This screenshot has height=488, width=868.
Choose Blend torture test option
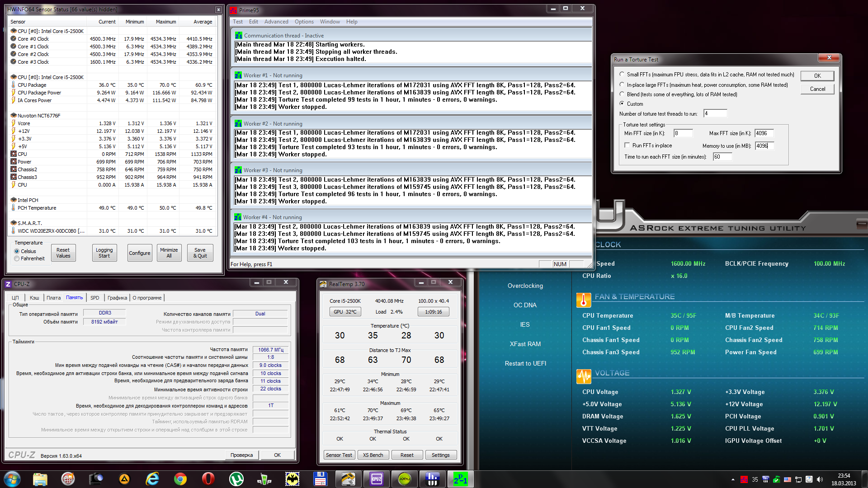coord(622,94)
